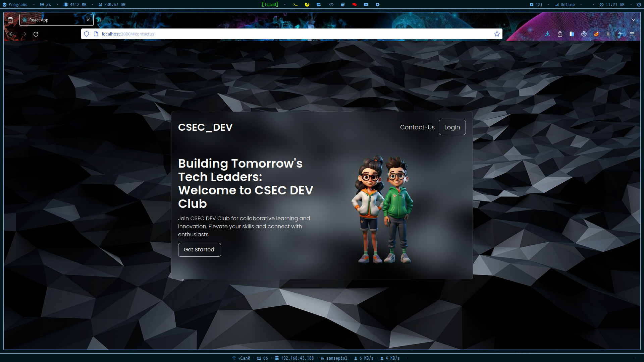Screen dimensions: 644x362
Task: Click the CSEC_DEV logo text
Action: pos(205,127)
